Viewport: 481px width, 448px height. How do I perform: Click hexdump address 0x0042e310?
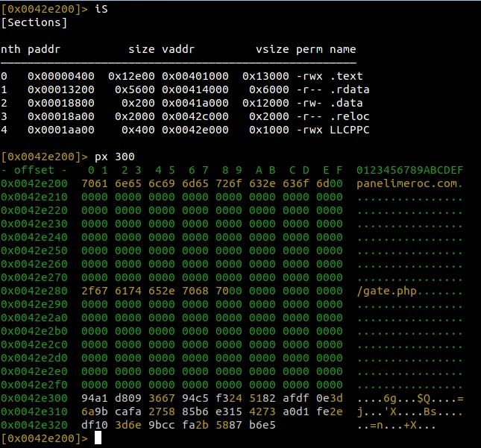(x=34, y=411)
